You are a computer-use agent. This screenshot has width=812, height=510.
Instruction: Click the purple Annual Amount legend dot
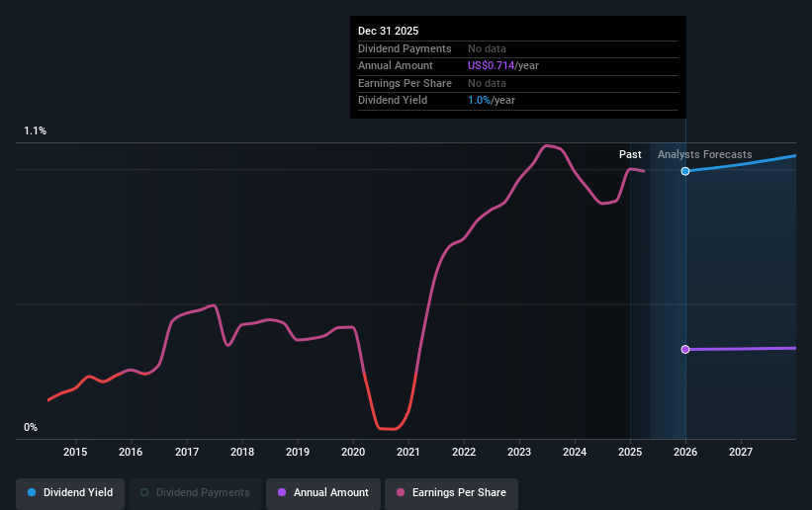point(282,492)
